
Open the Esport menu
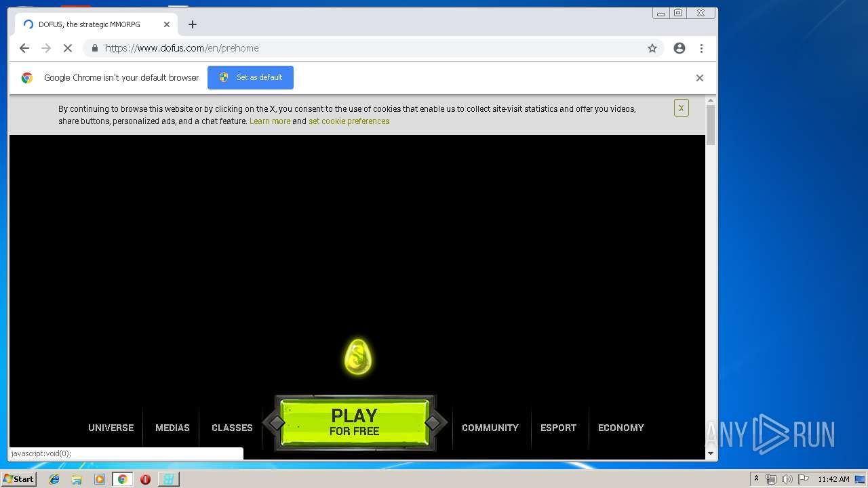click(x=558, y=428)
